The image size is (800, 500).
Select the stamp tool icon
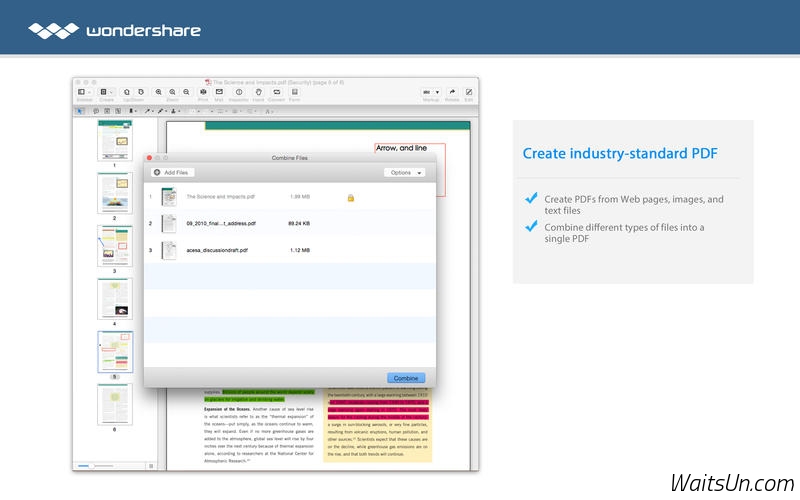[x=173, y=111]
